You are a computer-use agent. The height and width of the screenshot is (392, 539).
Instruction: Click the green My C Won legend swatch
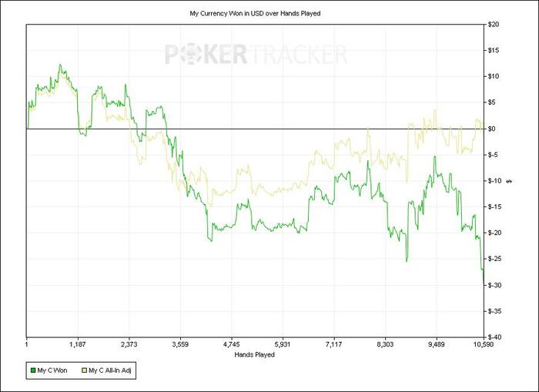coord(33,370)
